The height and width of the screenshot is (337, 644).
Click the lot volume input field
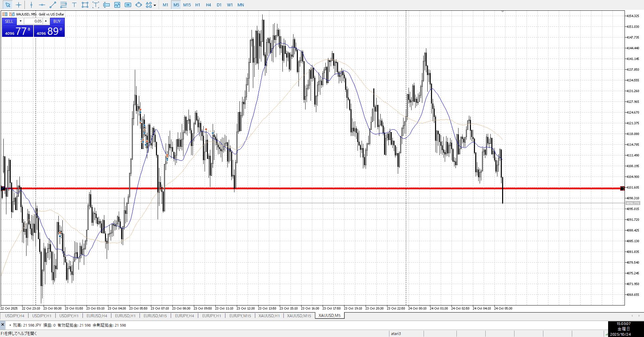point(34,21)
